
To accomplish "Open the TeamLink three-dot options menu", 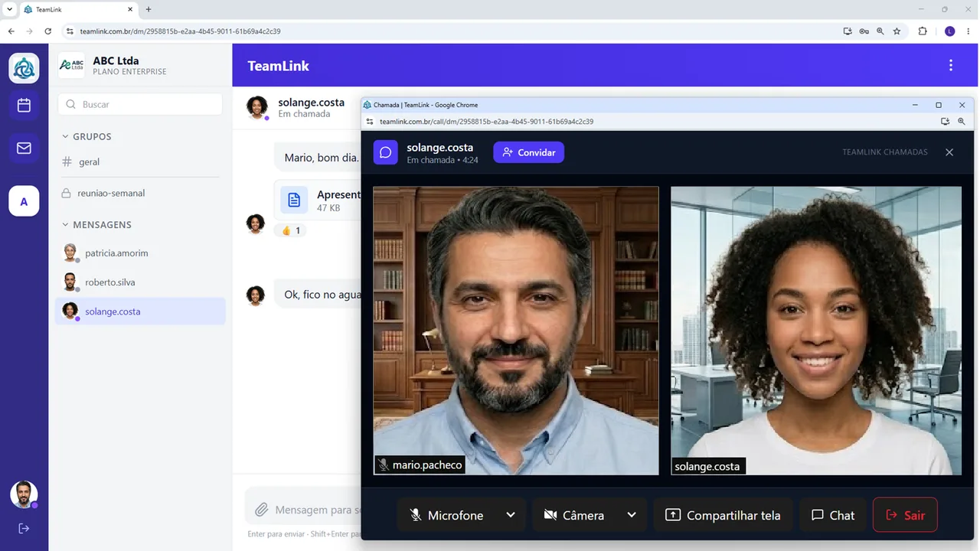I will pos(951,66).
